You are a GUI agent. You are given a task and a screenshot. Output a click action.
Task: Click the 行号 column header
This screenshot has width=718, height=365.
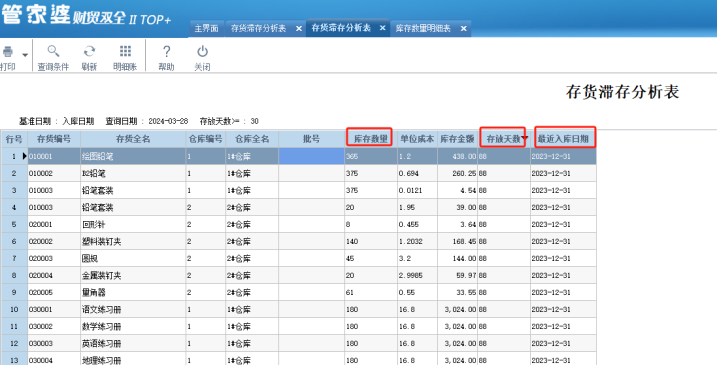pyautogui.click(x=14, y=139)
